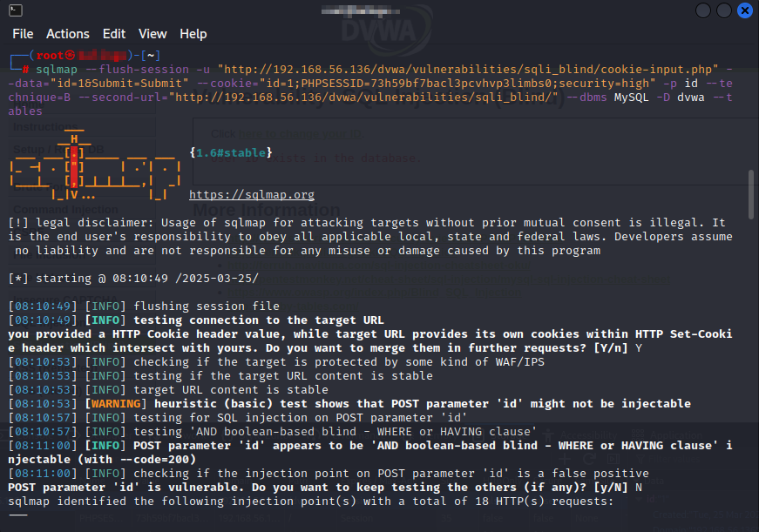Click the root username in the prompt
Viewport: 759px width, 532px height.
click(x=50, y=56)
